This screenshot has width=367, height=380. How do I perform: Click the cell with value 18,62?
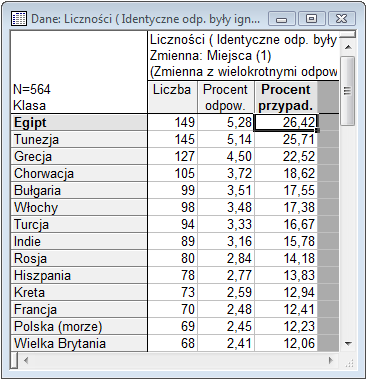(x=286, y=174)
